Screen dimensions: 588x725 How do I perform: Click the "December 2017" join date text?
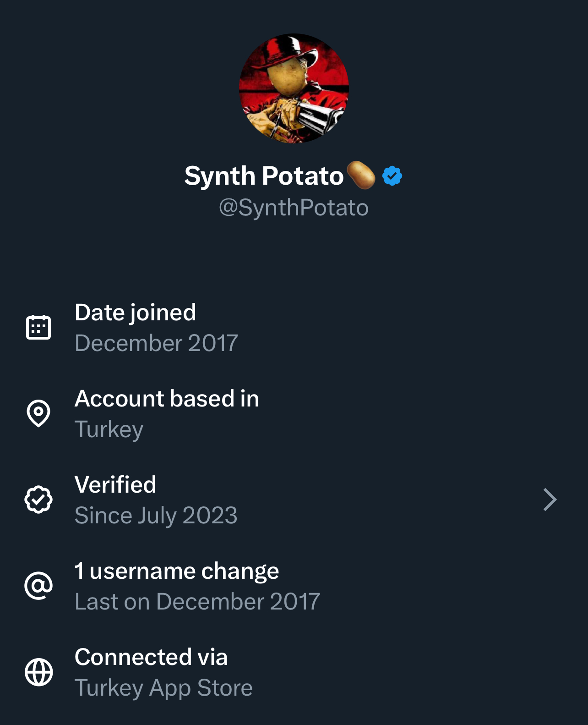click(x=156, y=343)
